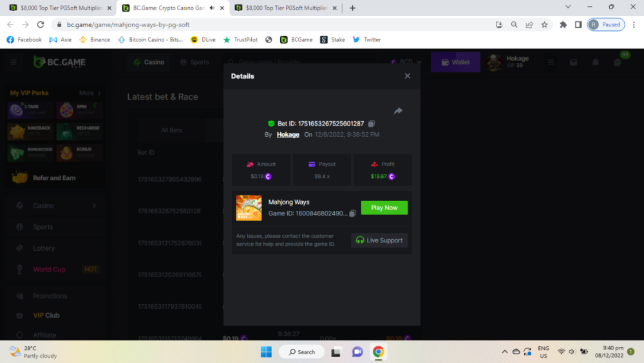Copy the Mahjong Ways Game ID
The width and height of the screenshot is (644, 363).
352,213
